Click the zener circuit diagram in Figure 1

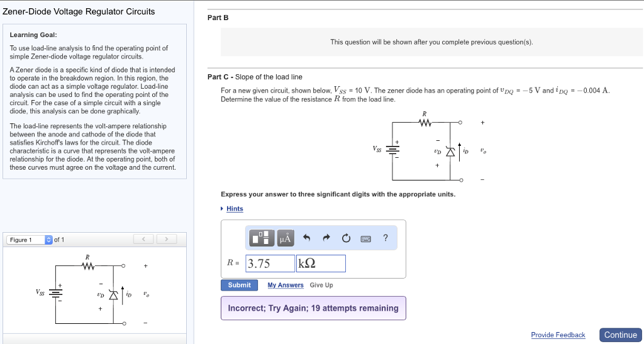pos(94,291)
